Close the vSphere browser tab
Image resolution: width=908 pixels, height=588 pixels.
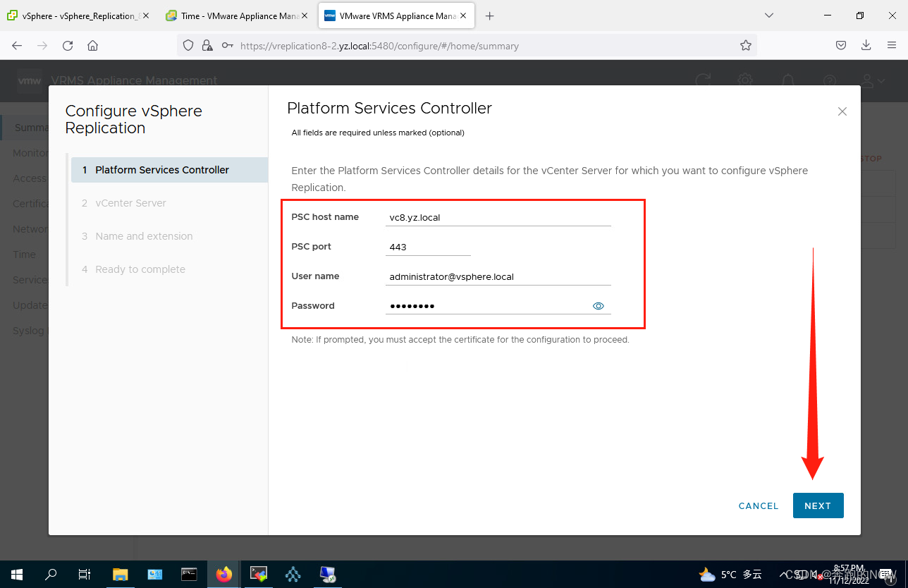146,16
